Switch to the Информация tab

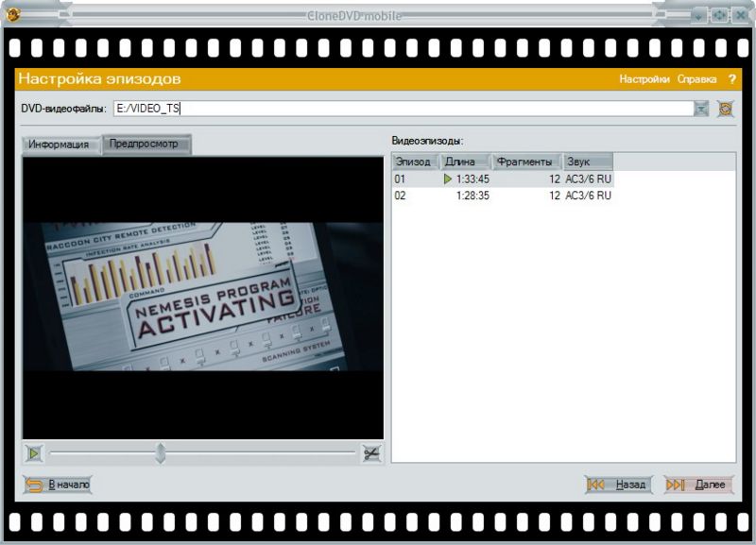(59, 145)
